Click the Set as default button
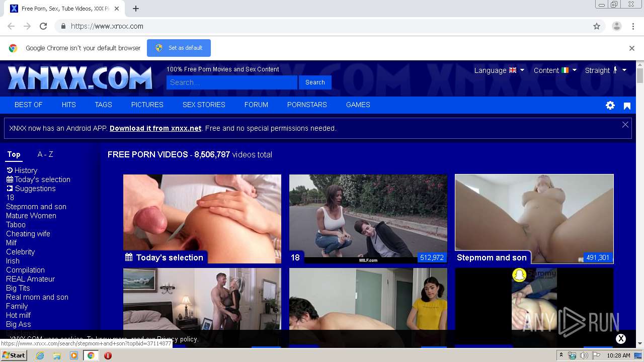This screenshot has width=644, height=362. [179, 48]
